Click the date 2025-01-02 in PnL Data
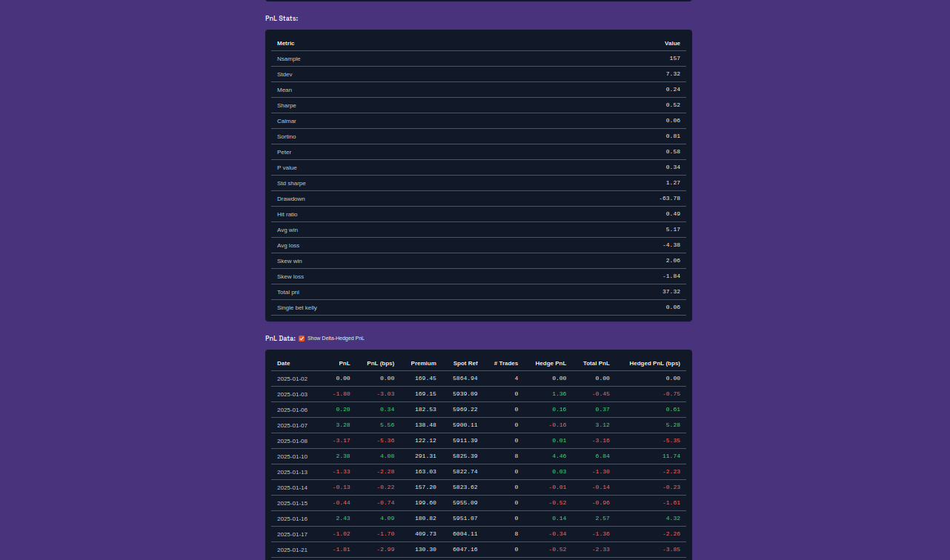The width and height of the screenshot is (950, 560). tap(292, 379)
